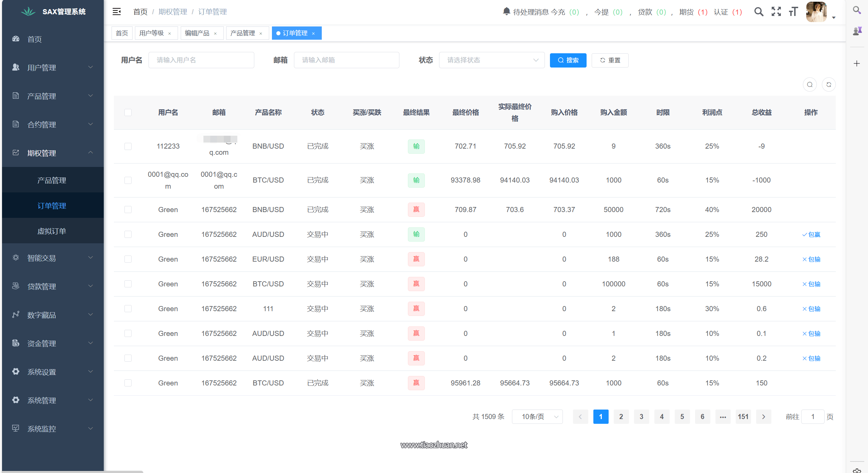This screenshot has width=868, height=473.
Task: Click the notification bell icon
Action: click(506, 12)
